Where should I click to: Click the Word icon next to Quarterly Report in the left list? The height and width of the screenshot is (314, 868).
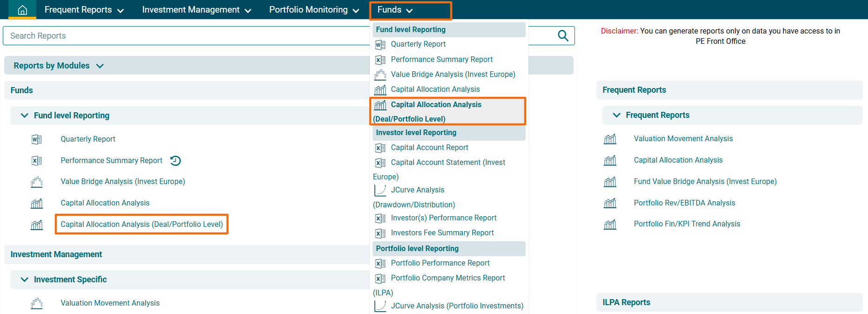pos(36,139)
